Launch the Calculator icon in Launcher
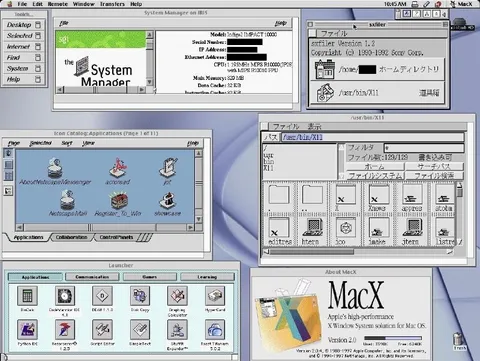 pyautogui.click(x=27, y=295)
